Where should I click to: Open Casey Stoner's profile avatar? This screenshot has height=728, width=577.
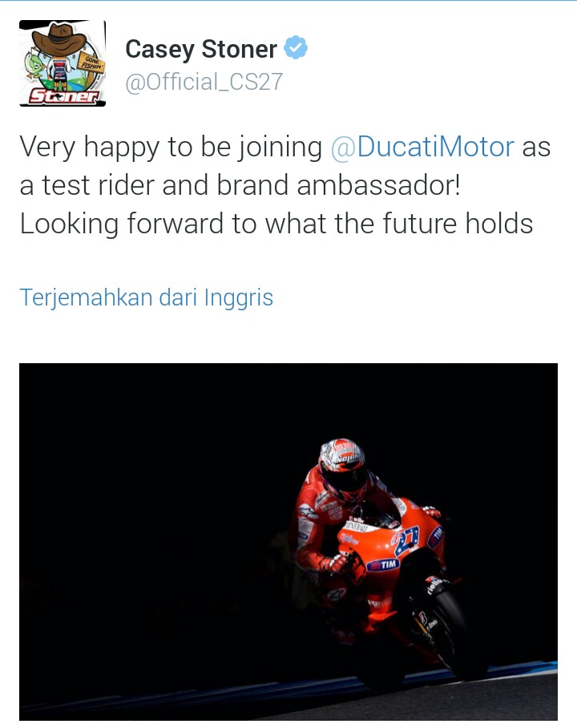(63, 63)
